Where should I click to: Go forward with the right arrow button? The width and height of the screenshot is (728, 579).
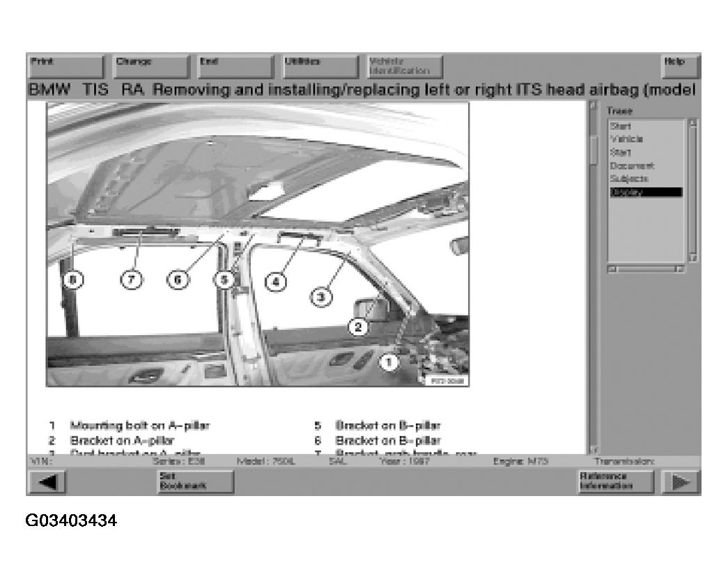(x=680, y=482)
